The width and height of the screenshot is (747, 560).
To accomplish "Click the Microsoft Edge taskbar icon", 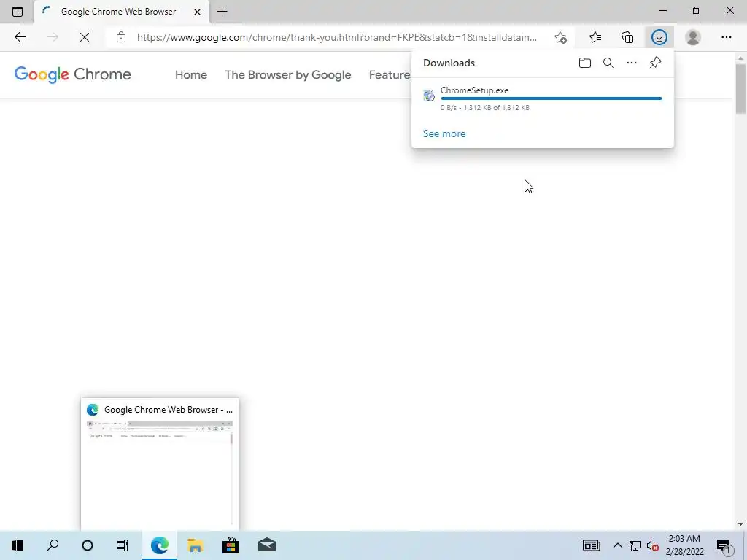I will (160, 545).
